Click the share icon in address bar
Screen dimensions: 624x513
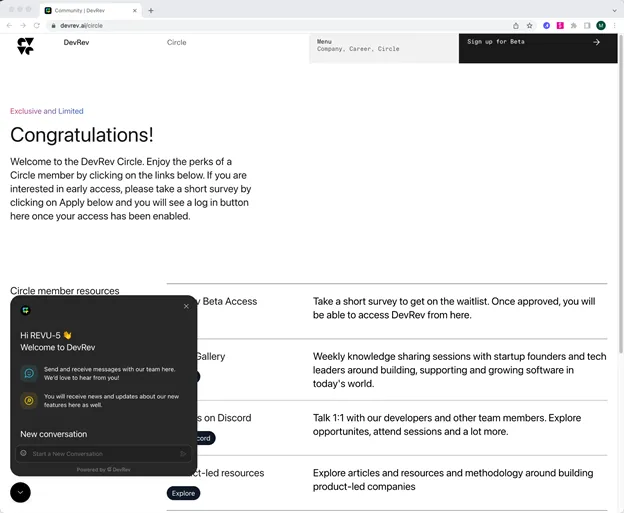[516, 25]
